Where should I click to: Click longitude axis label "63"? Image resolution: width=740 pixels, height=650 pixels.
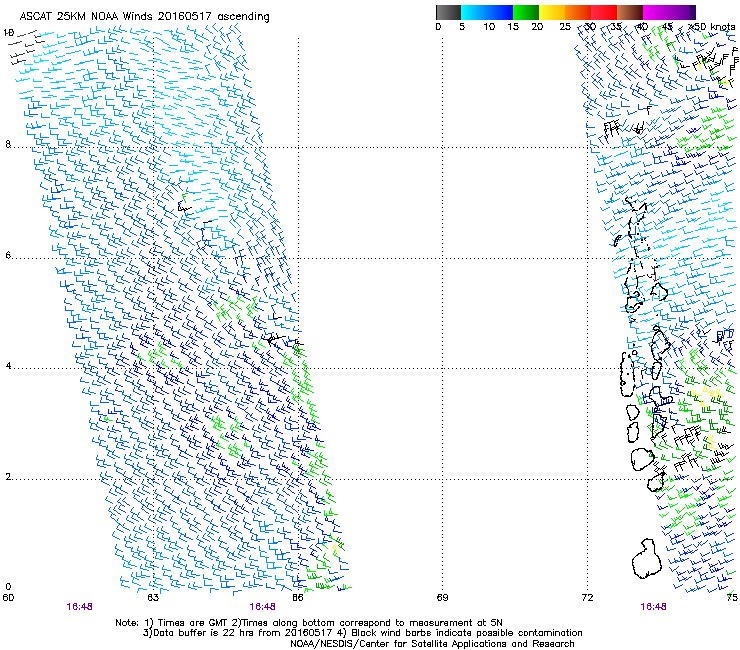153,598
